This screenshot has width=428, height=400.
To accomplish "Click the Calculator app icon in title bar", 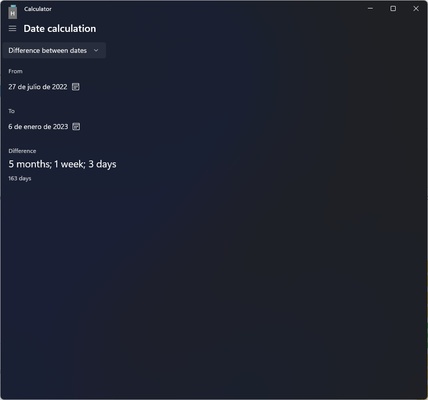I will pos(12,12).
